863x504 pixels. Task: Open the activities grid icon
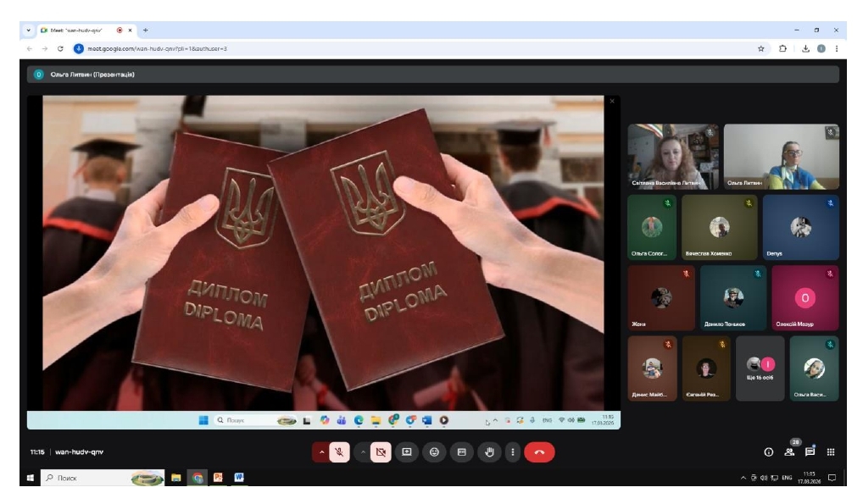pyautogui.click(x=831, y=451)
